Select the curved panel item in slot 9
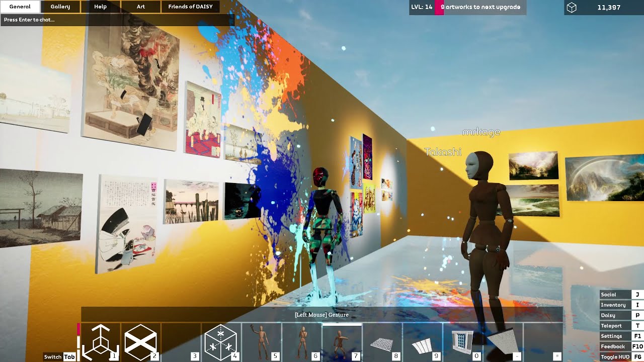The width and height of the screenshot is (644, 362). [x=423, y=342]
